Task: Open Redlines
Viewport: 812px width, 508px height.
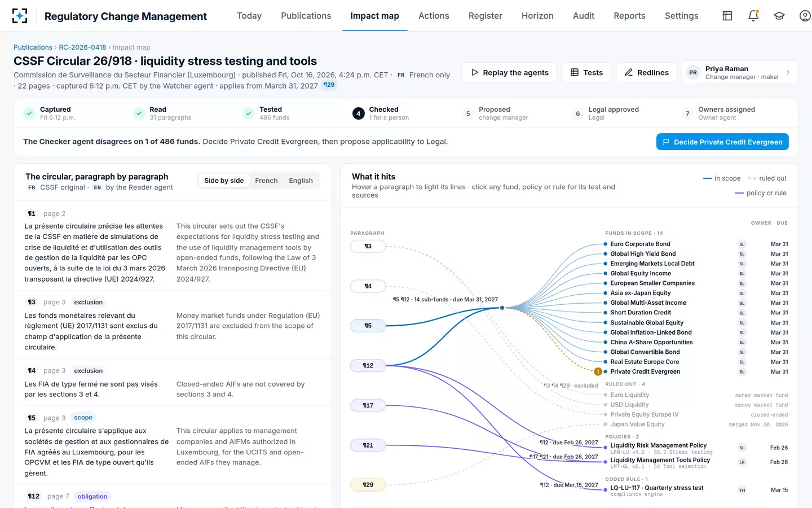Action: pos(646,72)
